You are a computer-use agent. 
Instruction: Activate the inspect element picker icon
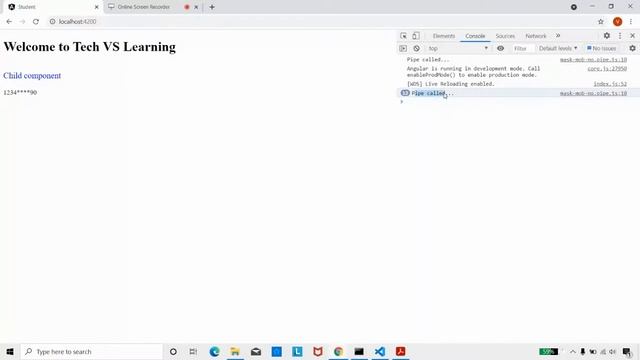pos(403,36)
